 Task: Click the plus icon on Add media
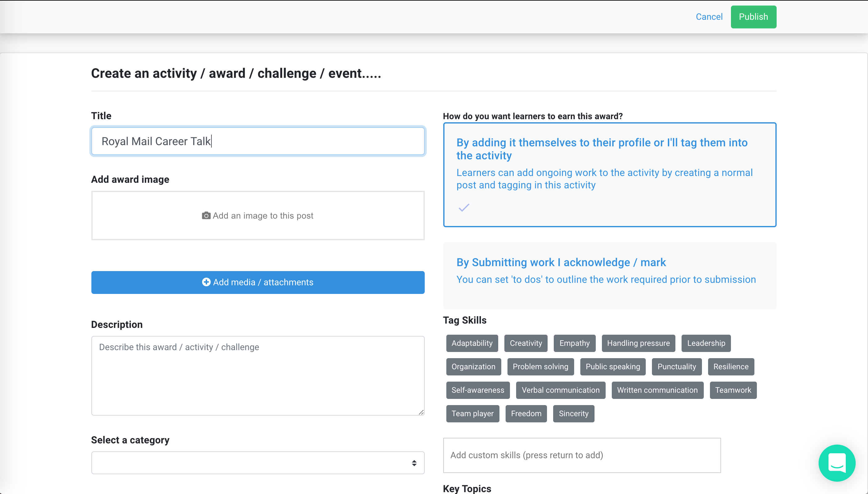206,282
